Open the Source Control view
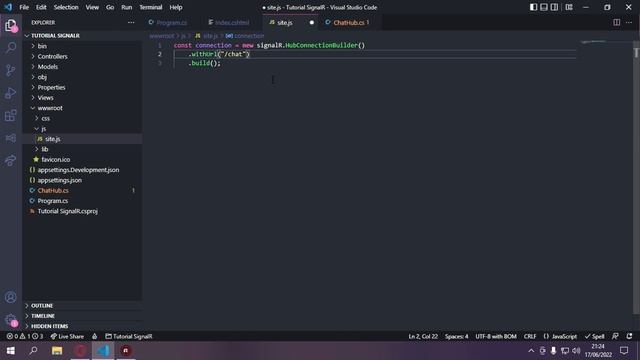 coord(11,70)
